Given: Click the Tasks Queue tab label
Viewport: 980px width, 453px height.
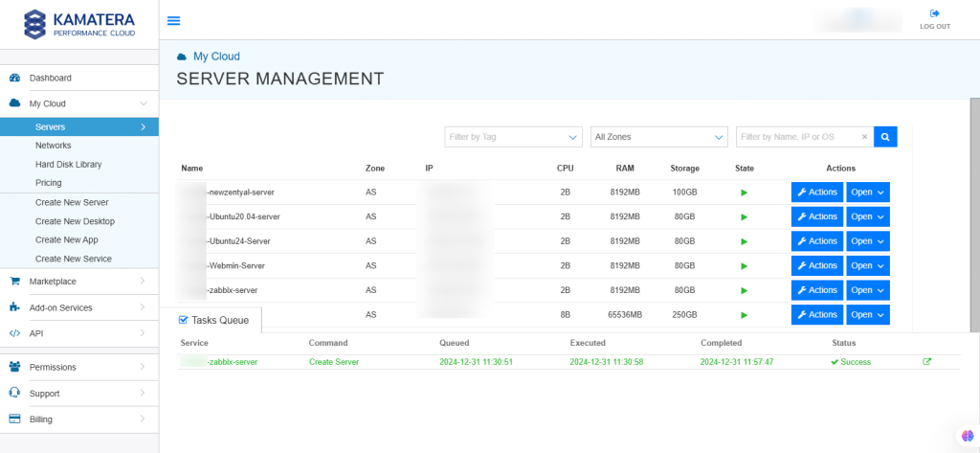Looking at the screenshot, I should (x=220, y=320).
